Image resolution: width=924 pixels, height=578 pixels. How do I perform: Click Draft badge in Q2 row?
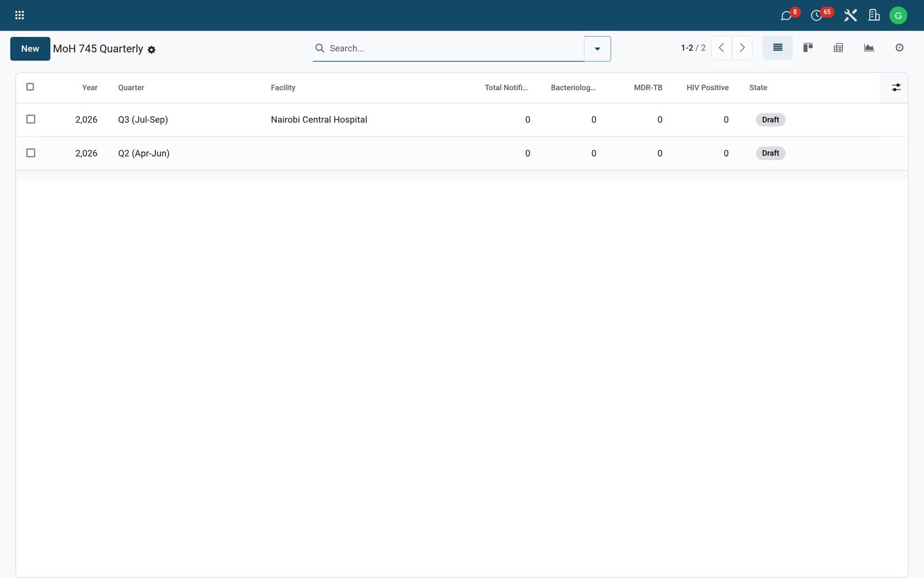click(770, 153)
